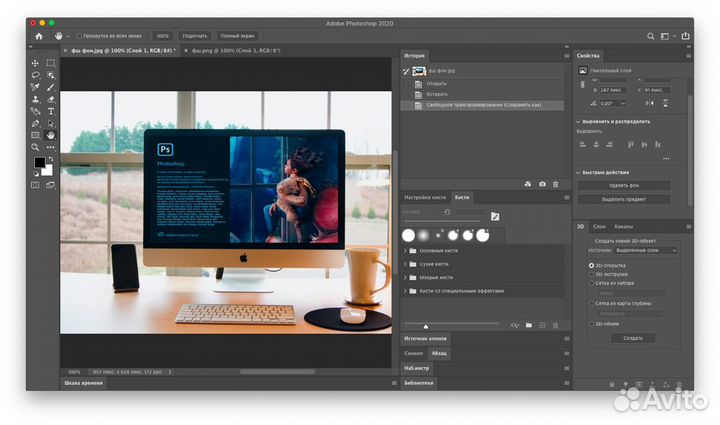
Task: Select the Clone Stamp tool
Action: coord(35,99)
